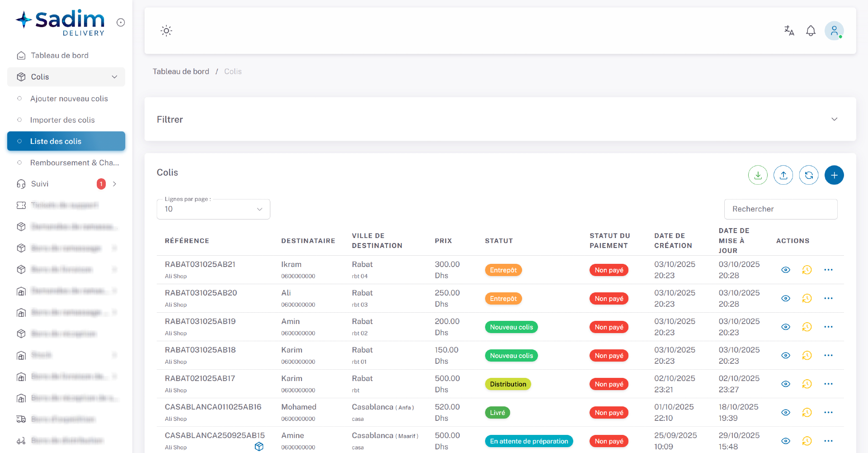Open history for RABAT021025AB17 via clock icon
The width and height of the screenshot is (868, 453).
coord(807,384)
